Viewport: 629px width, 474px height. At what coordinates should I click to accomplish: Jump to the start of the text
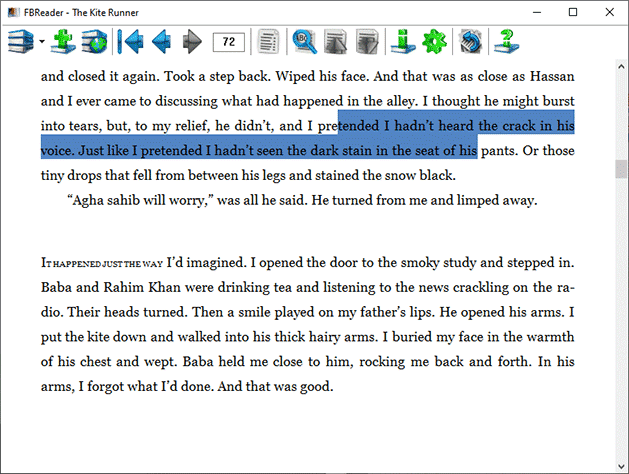pos(130,41)
